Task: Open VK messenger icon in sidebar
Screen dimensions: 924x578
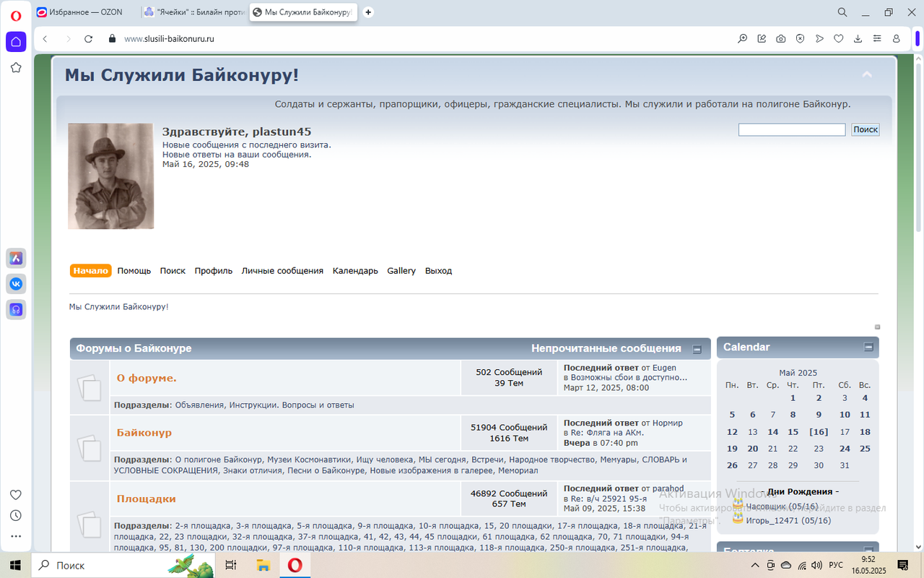Action: 16,283
